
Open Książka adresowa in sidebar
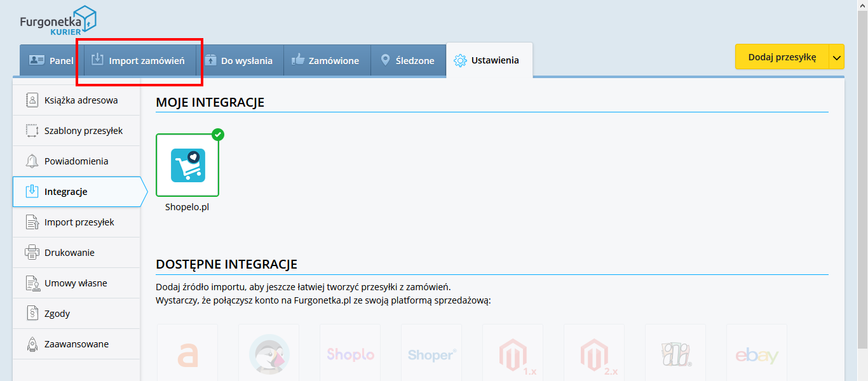[76, 100]
